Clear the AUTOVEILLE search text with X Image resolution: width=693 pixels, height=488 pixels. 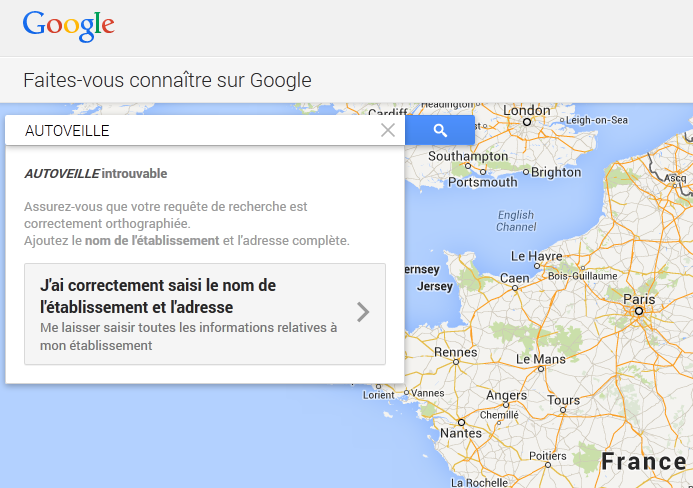388,130
